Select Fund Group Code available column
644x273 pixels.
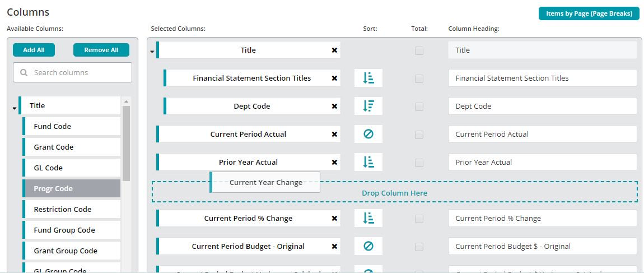pos(72,230)
